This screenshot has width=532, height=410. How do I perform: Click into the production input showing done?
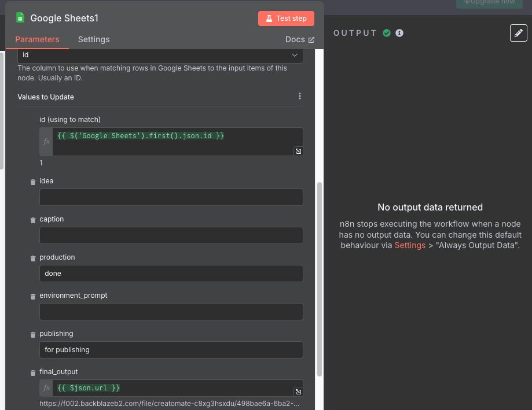pyautogui.click(x=171, y=273)
